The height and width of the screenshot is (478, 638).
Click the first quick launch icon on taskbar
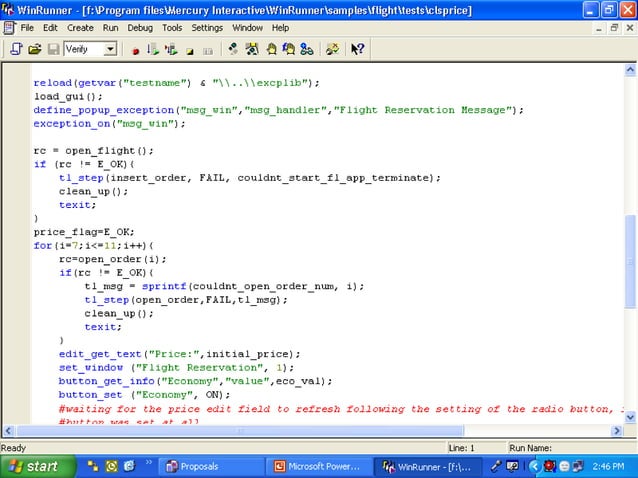[93, 467]
